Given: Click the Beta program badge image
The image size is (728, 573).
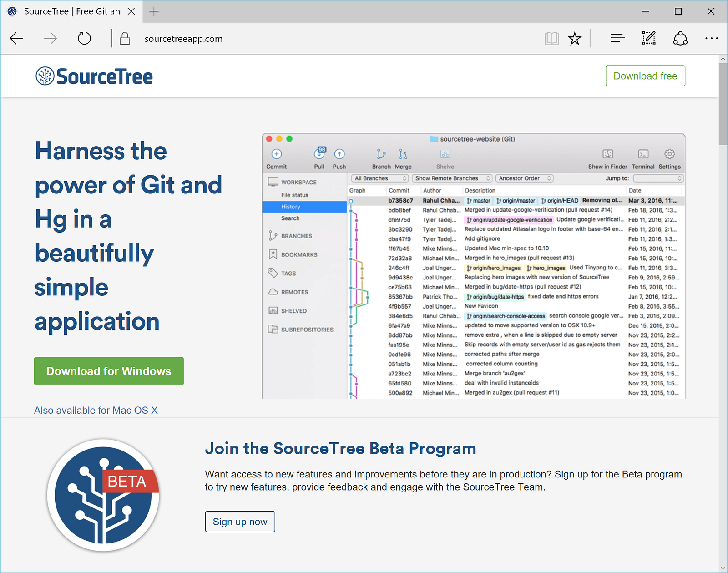Looking at the screenshot, I should point(104,495).
